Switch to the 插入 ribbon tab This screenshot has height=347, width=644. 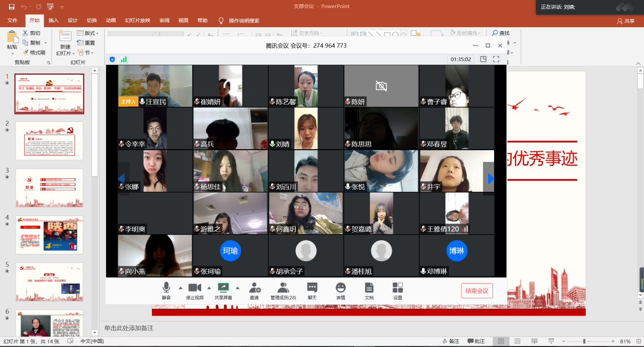[53, 21]
